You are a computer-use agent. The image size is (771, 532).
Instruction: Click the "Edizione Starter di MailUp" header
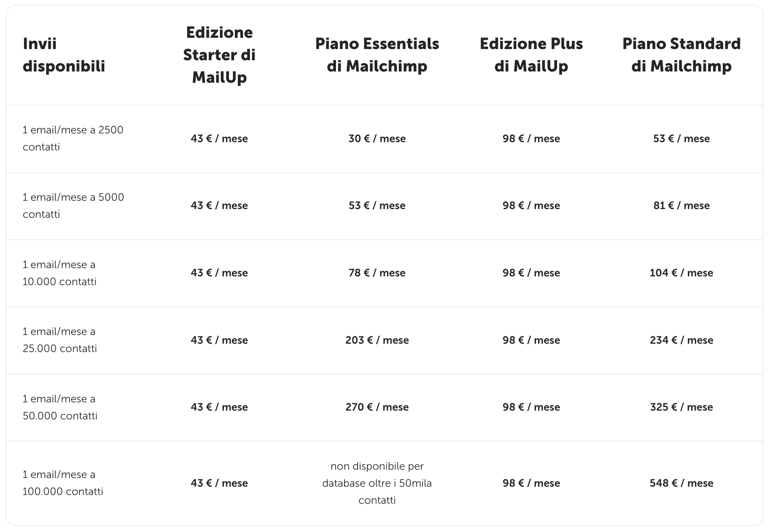click(x=219, y=55)
